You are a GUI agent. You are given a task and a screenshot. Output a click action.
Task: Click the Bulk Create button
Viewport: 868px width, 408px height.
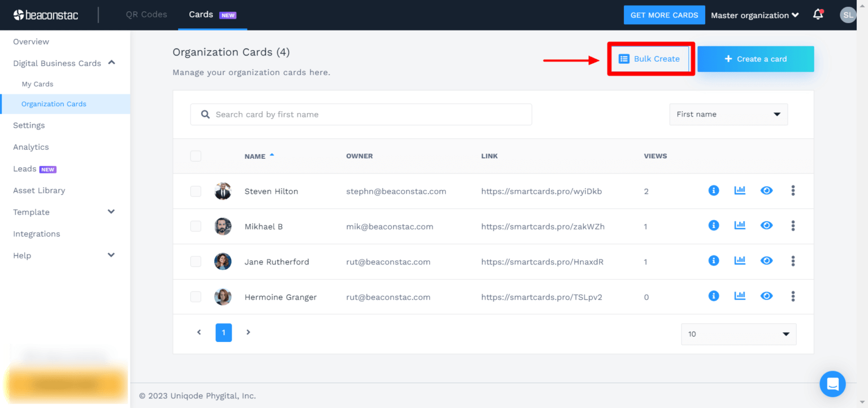tap(649, 59)
